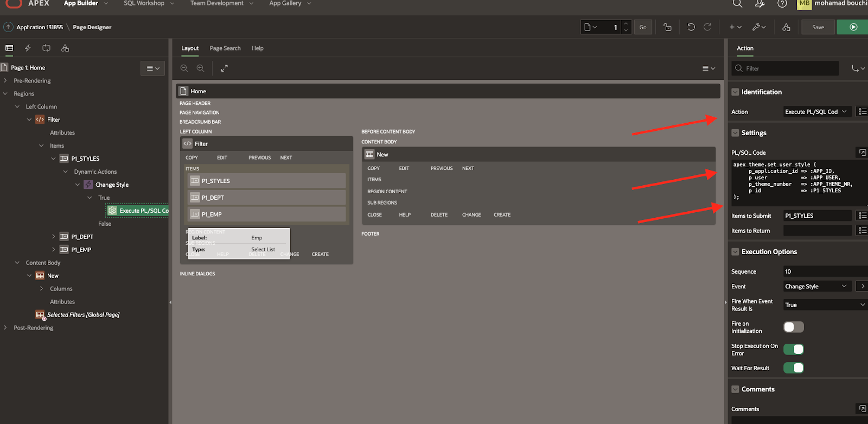Open the App Gallery menu

point(290,3)
